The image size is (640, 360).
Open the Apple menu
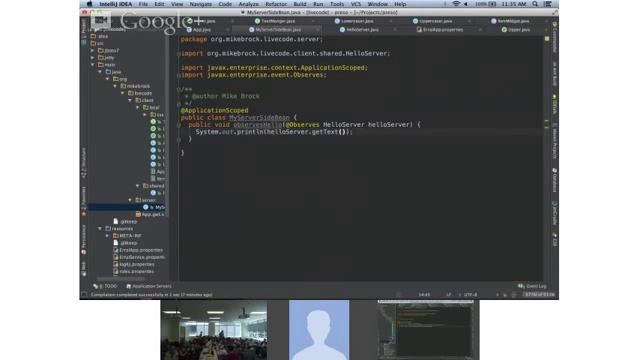point(89,4)
